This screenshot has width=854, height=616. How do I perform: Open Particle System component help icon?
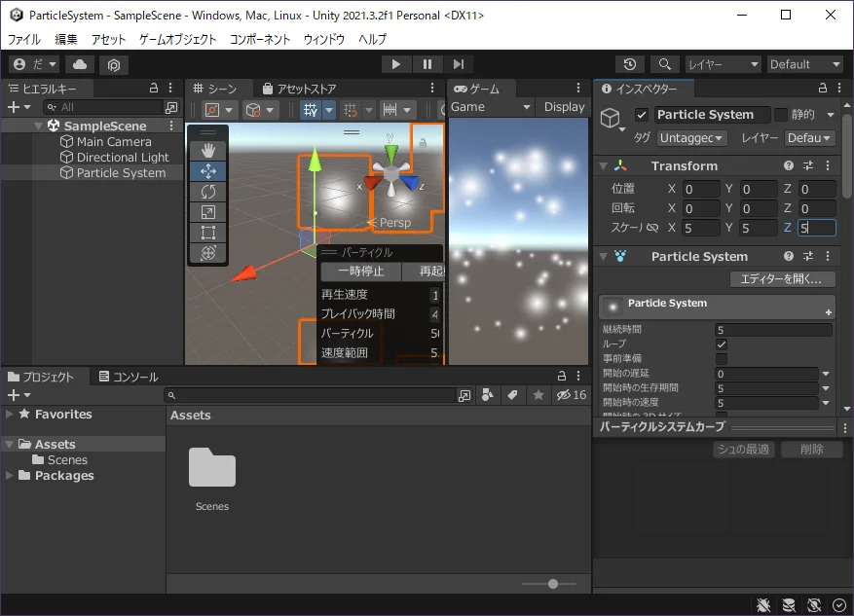click(788, 256)
